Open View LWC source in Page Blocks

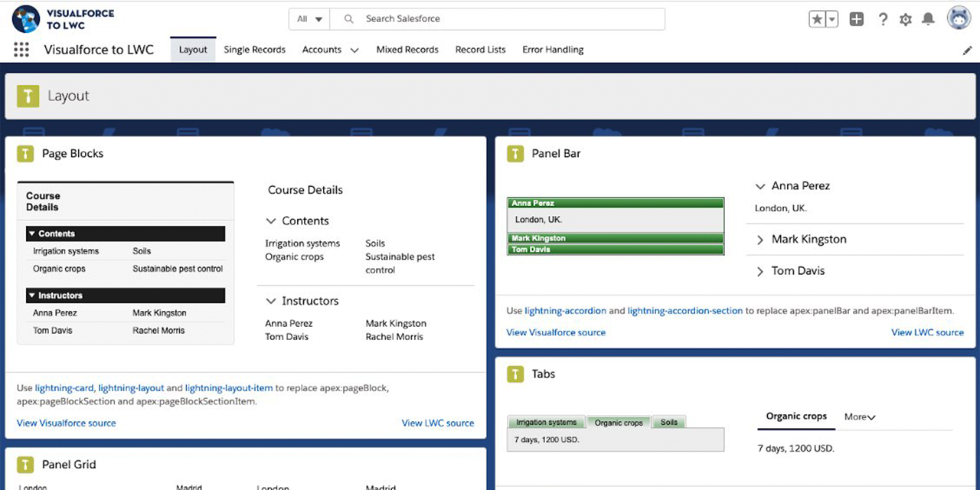437,423
